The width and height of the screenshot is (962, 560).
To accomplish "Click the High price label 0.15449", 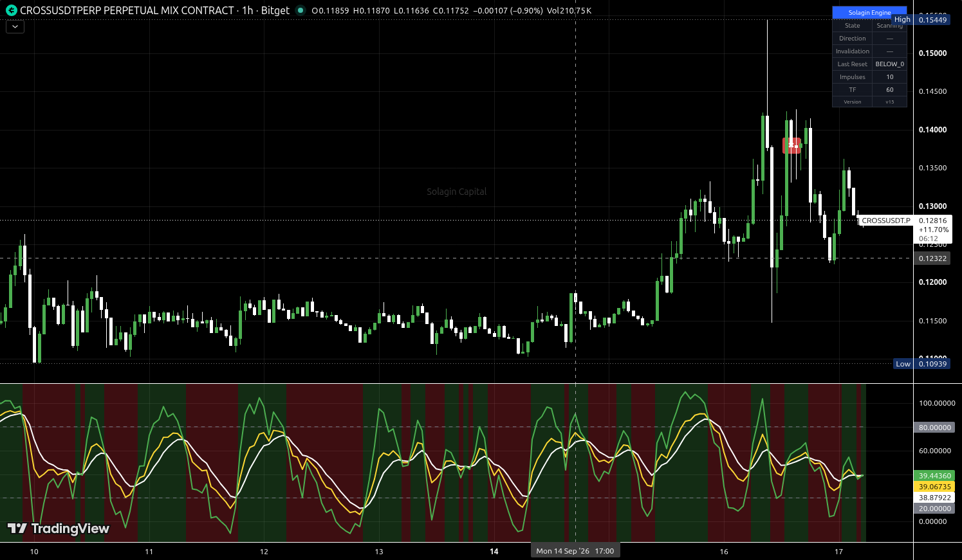I will click(921, 19).
